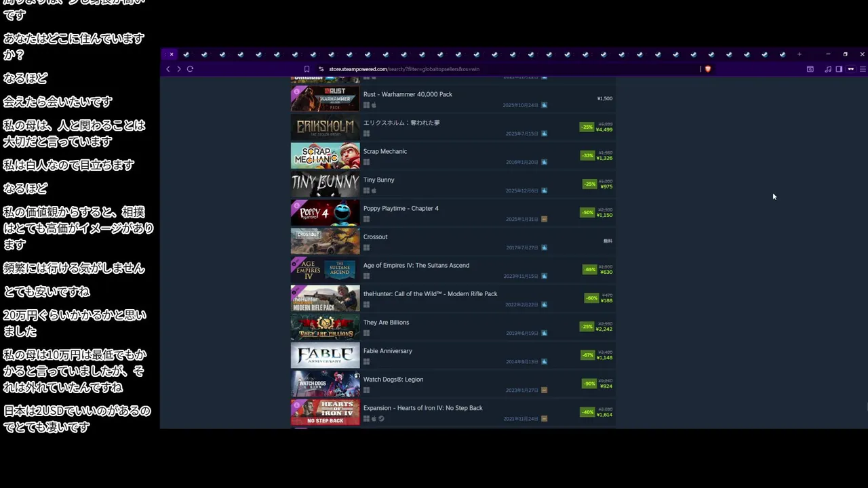Image resolution: width=868 pixels, height=488 pixels.
Task: Click the mixed review icon on Poppy Playtime row
Action: [544, 219]
